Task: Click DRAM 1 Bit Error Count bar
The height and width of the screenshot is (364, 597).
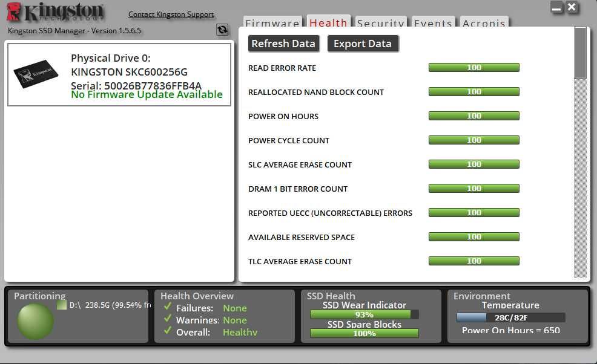Action: tap(474, 189)
